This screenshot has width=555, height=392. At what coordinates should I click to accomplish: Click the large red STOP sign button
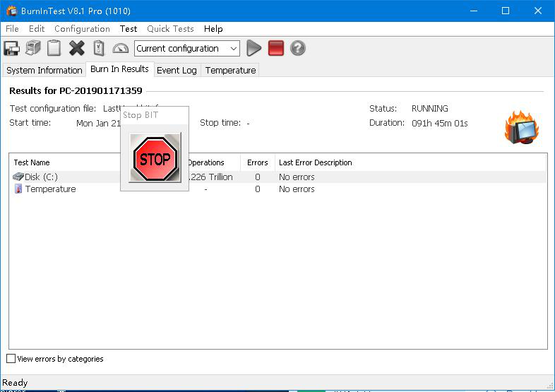click(x=155, y=159)
